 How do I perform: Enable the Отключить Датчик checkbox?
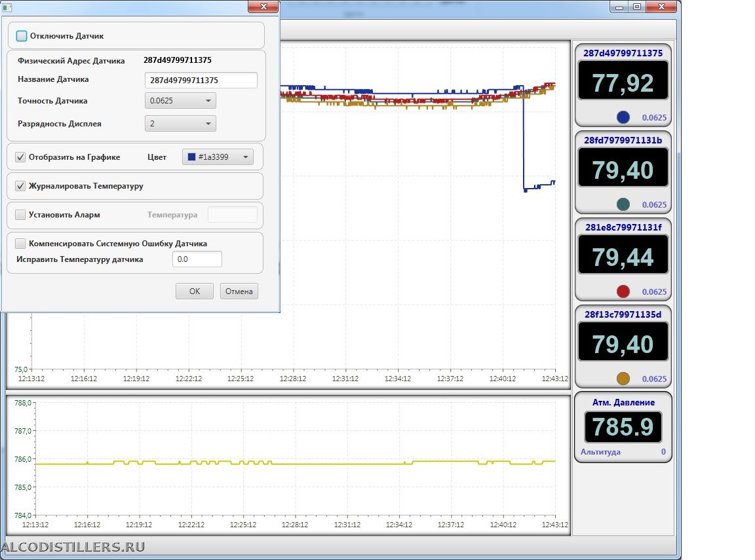click(22, 36)
